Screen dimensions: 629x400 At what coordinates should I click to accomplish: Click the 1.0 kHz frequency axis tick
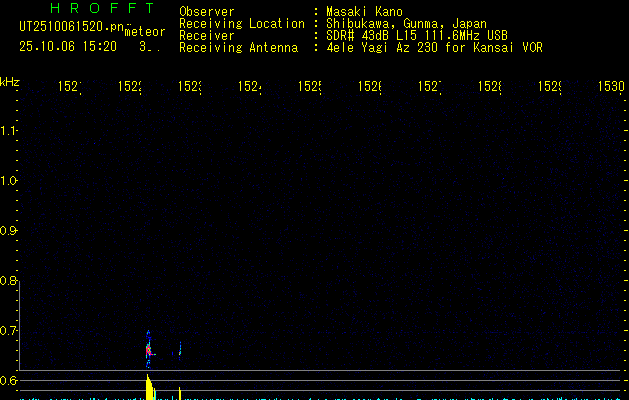tap(10, 181)
